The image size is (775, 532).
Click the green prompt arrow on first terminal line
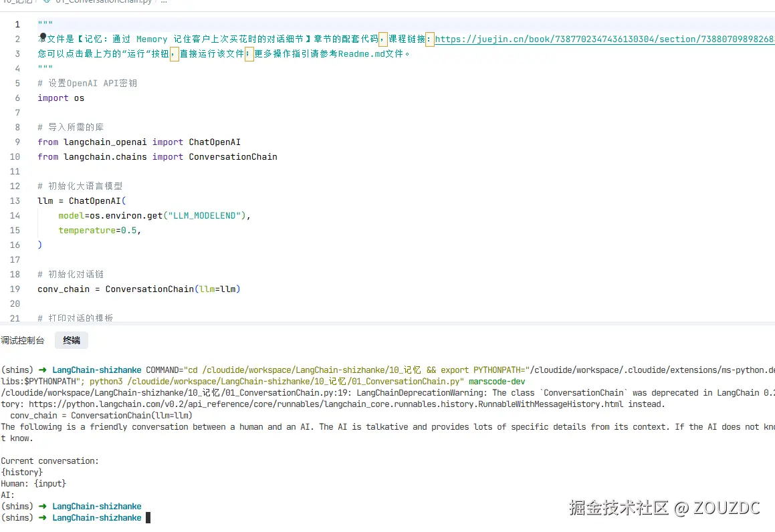(x=41, y=370)
